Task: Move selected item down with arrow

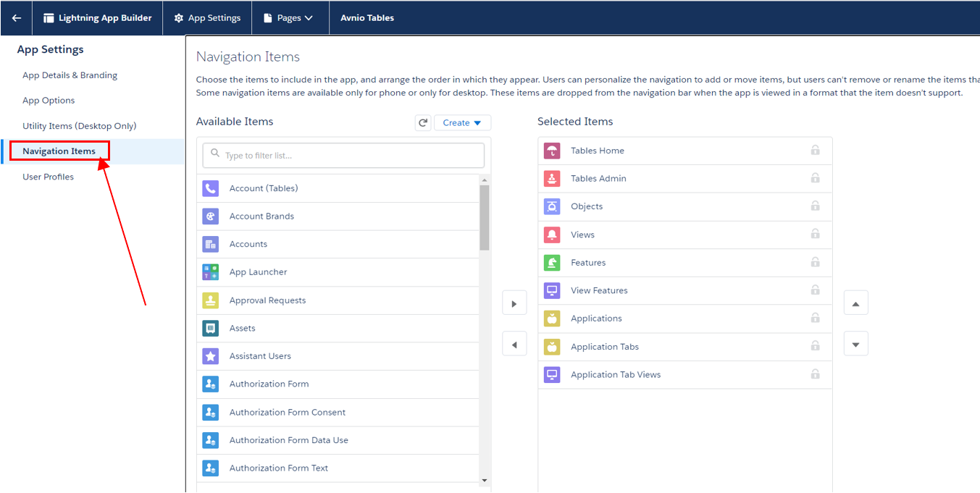Action: 855,345
